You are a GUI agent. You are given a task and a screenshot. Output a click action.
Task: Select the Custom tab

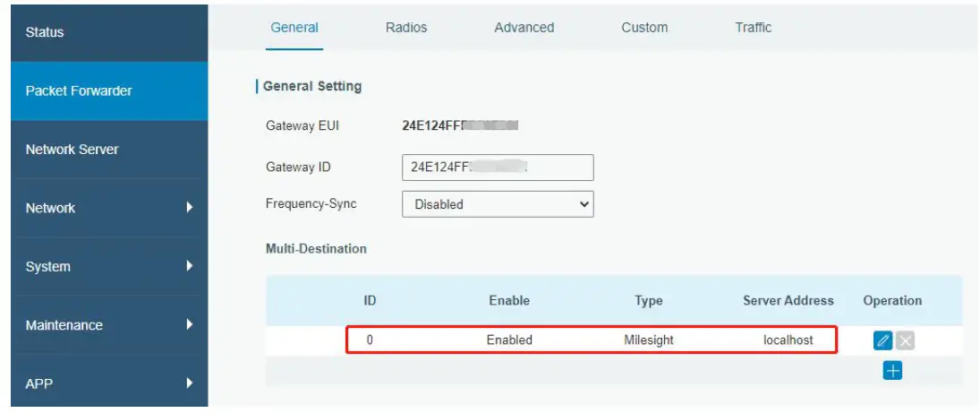coord(644,28)
